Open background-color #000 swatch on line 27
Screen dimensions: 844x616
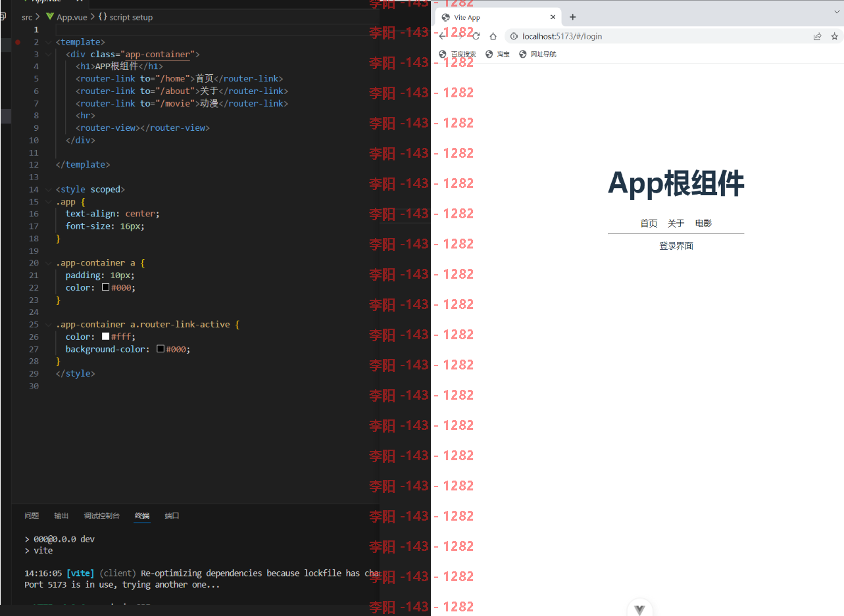[x=161, y=349]
